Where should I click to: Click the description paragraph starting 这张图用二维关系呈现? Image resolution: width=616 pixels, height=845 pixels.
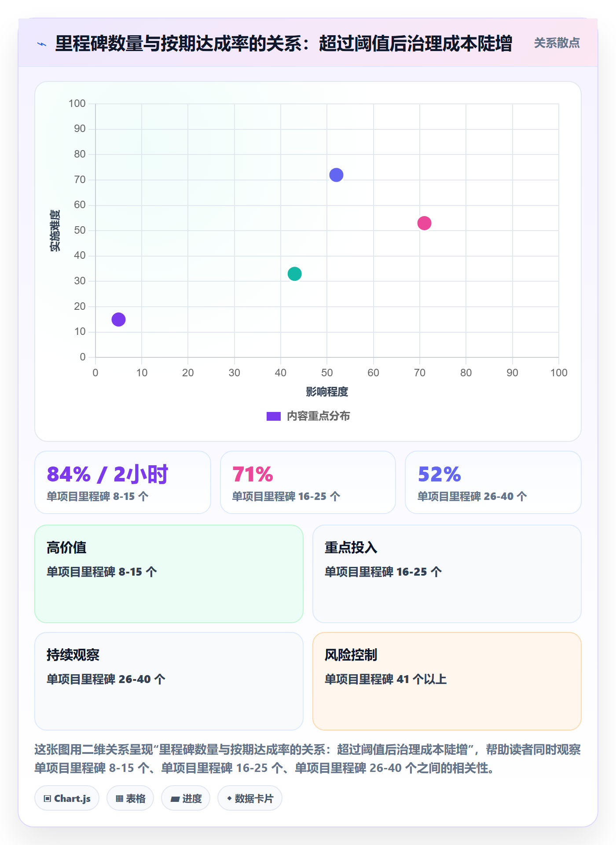pos(308,759)
